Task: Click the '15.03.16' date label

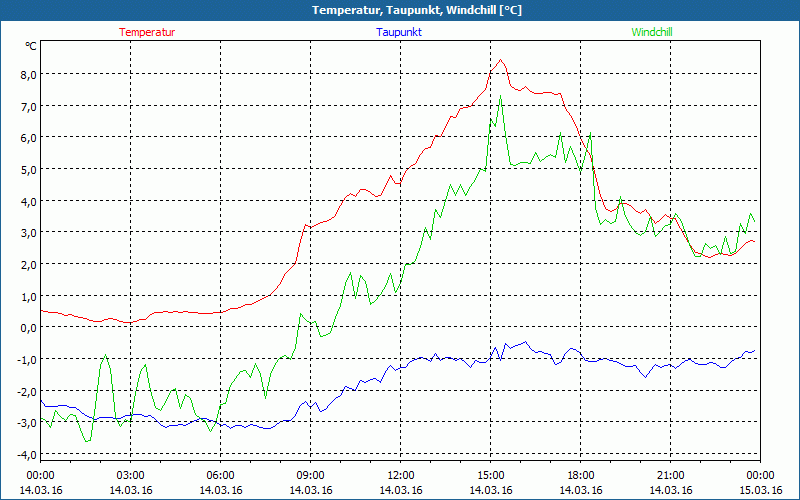Action: coord(760,490)
